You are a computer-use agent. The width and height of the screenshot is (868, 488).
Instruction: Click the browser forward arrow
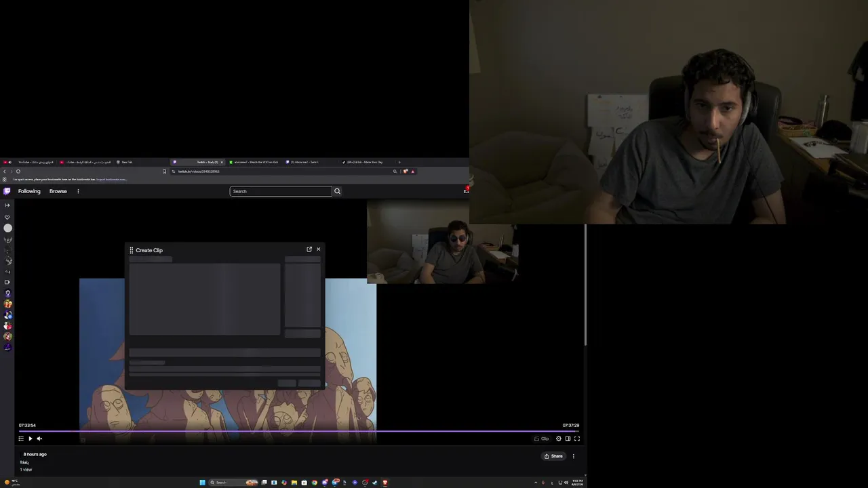point(11,171)
